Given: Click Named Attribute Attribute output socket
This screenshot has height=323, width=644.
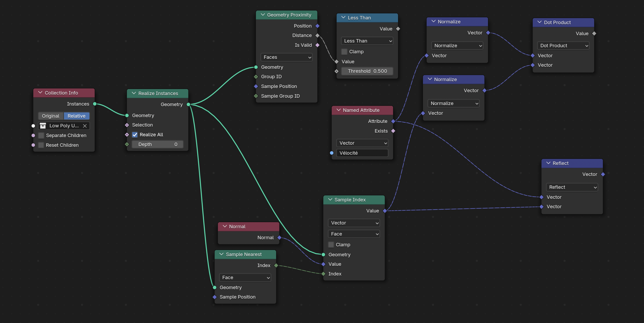Looking at the screenshot, I should pos(393,121).
